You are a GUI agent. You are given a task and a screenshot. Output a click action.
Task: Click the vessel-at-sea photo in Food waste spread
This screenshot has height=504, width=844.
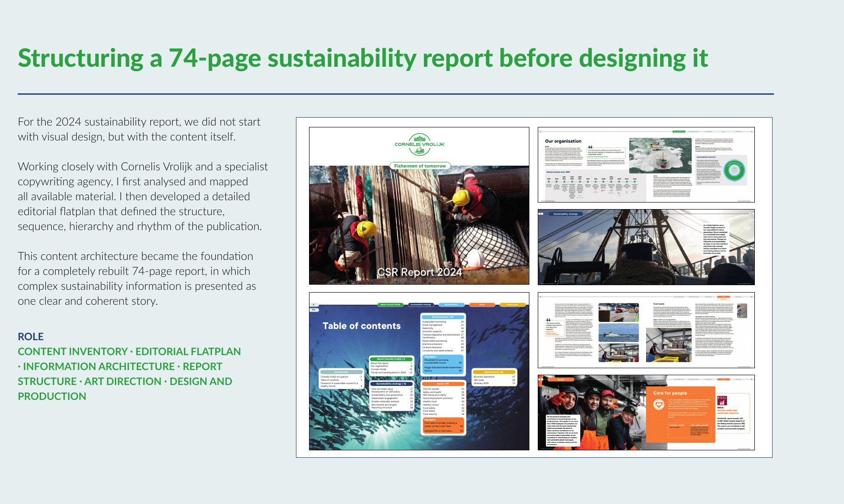tap(619, 333)
